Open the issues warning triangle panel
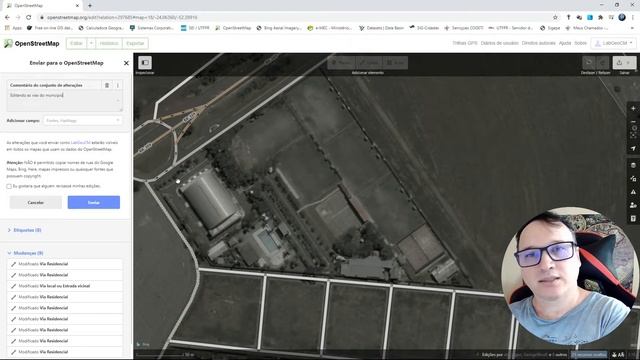This screenshot has width=640, height=360. coord(633,192)
